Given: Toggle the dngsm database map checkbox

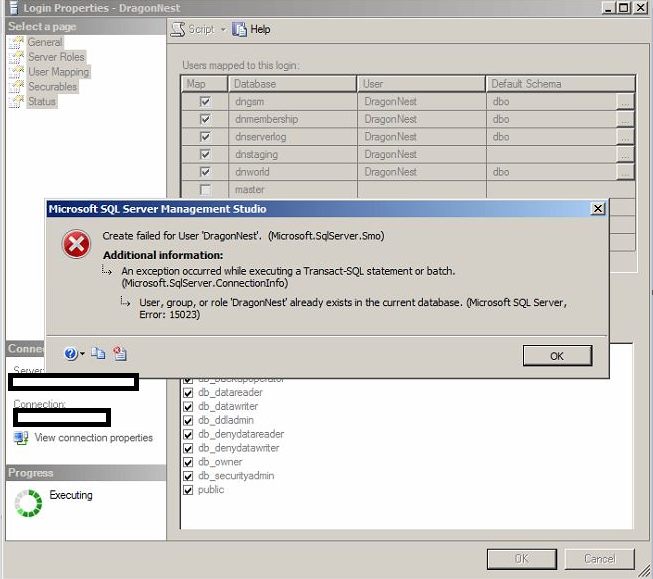Looking at the screenshot, I should 205,102.
